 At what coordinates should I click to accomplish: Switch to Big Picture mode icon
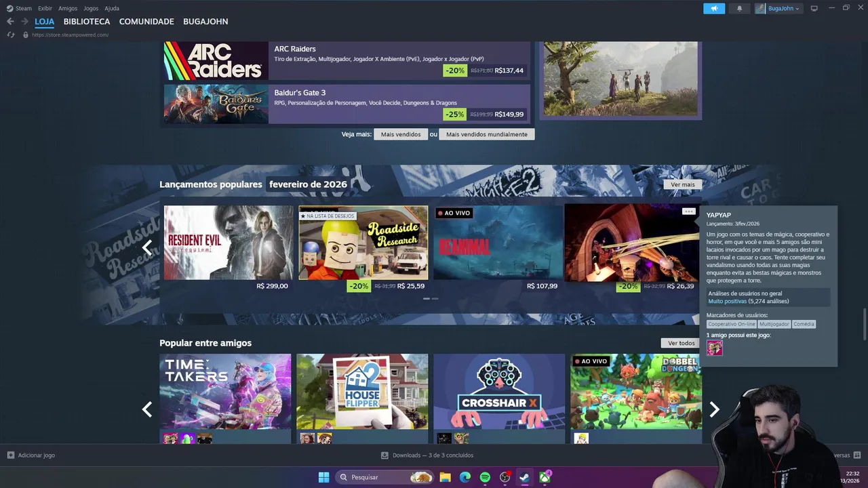click(x=814, y=8)
